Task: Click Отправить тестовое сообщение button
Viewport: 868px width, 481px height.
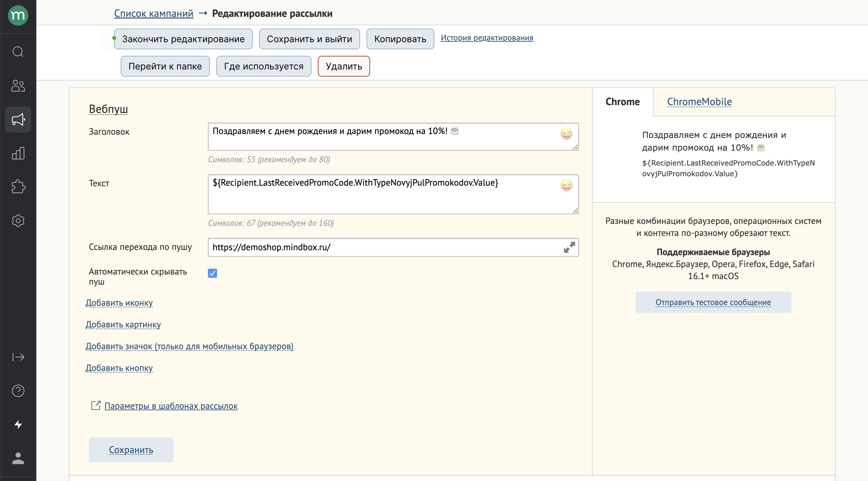Action: (x=713, y=302)
